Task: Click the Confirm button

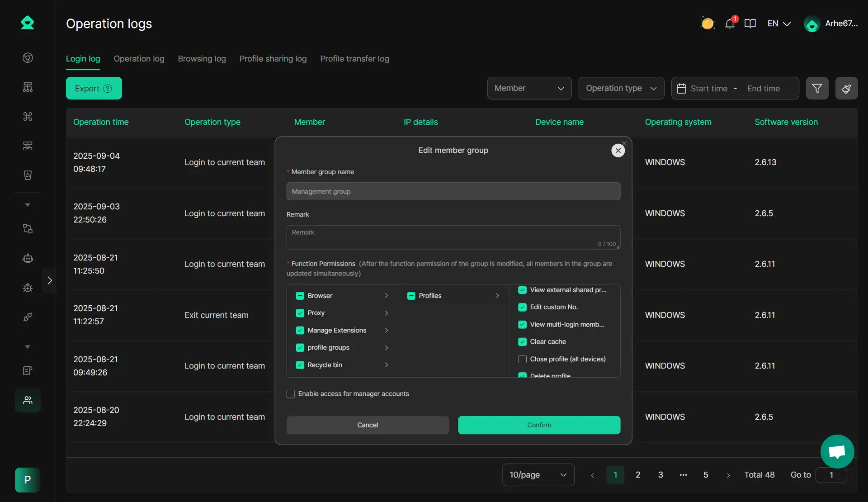Action: pos(539,425)
